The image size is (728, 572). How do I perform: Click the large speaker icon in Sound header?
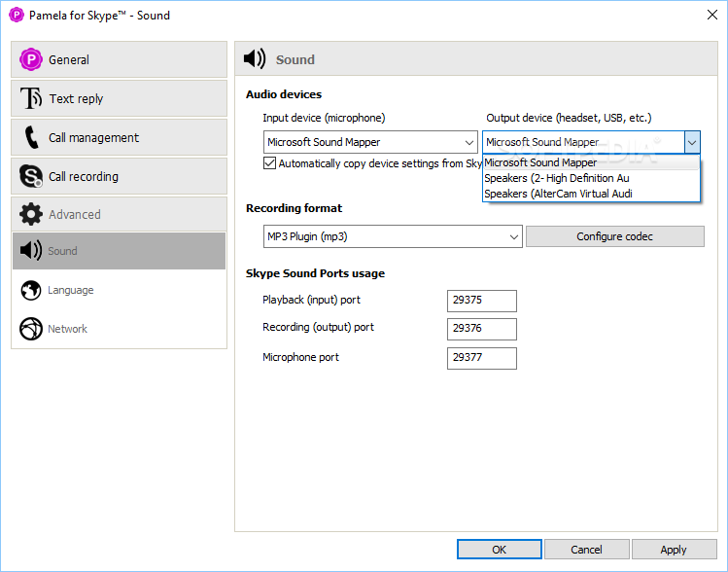pyautogui.click(x=255, y=58)
